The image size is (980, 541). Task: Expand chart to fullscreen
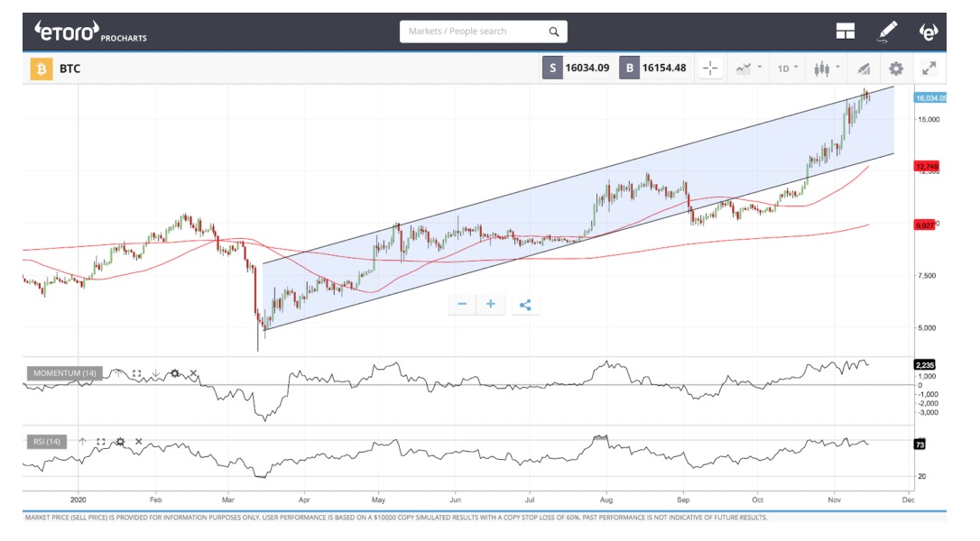pos(928,69)
